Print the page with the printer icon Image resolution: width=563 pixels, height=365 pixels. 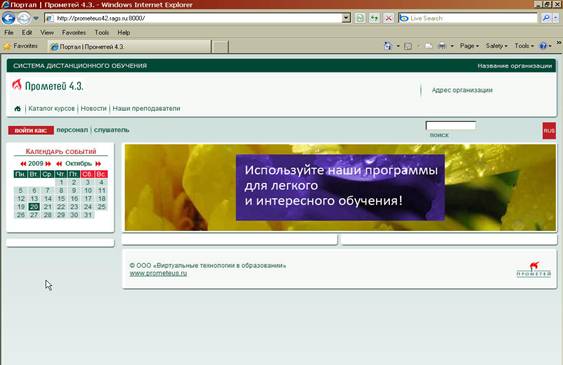coord(442,46)
